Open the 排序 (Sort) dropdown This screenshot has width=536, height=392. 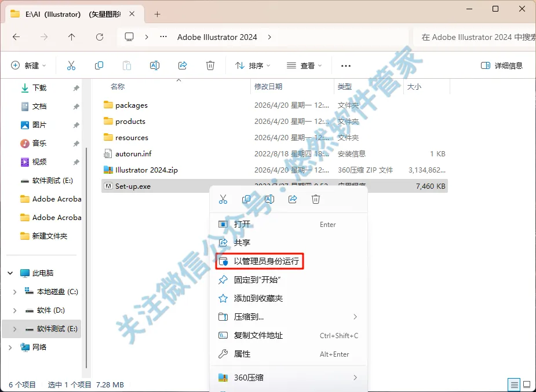click(x=253, y=65)
